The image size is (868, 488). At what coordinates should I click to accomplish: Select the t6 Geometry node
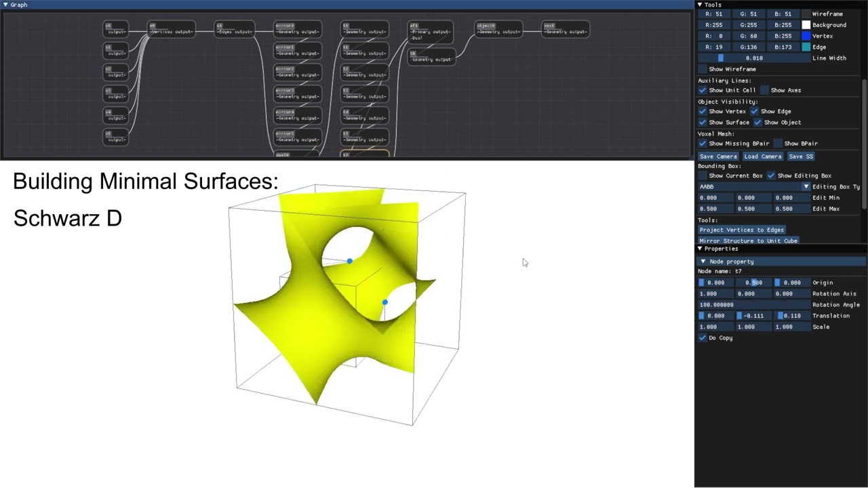pyautogui.click(x=431, y=57)
